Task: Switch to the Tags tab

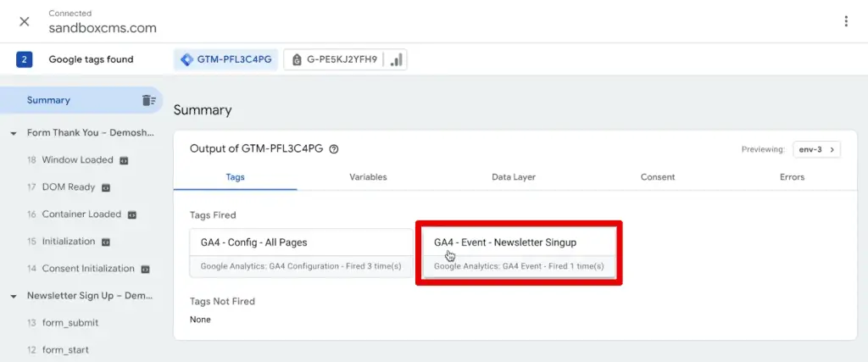Action: 236,177
